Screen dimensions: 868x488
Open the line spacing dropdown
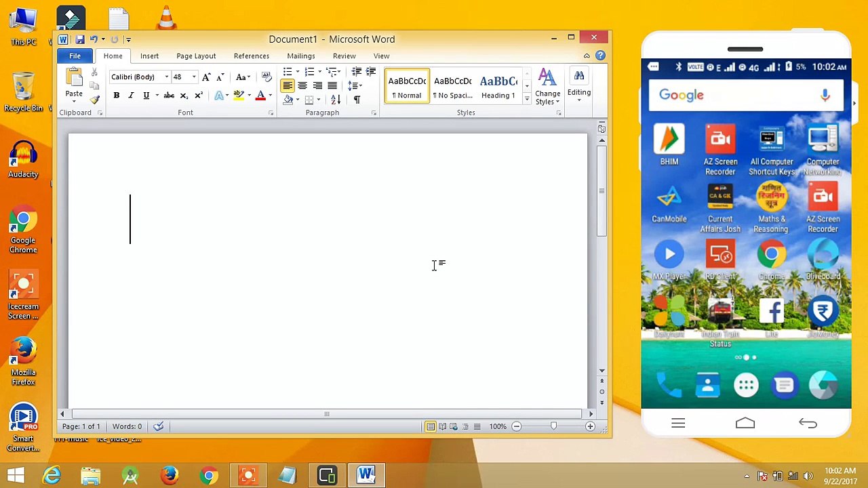pyautogui.click(x=353, y=86)
